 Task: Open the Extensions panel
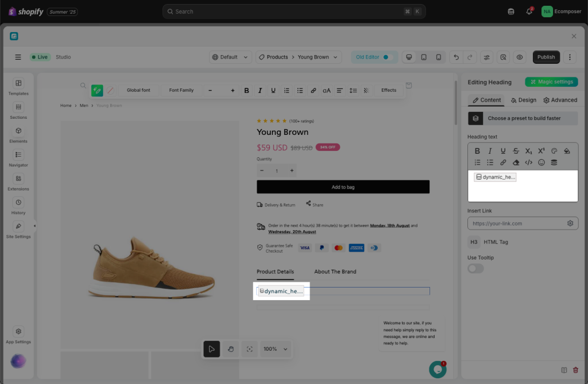coord(18,183)
